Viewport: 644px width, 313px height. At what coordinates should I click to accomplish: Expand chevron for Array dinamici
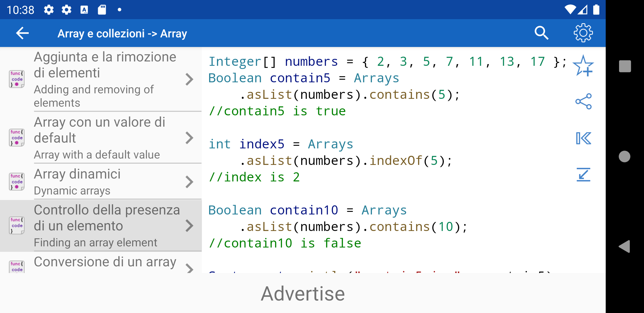pos(189,182)
